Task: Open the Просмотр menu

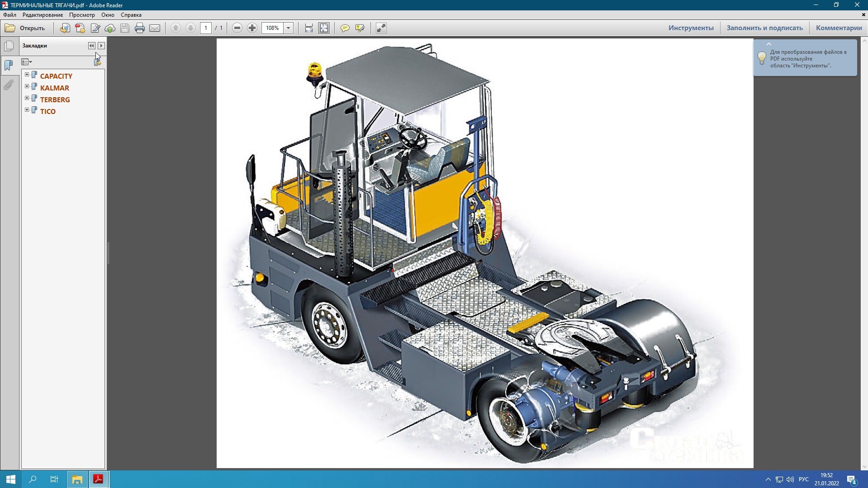Action: [x=82, y=15]
